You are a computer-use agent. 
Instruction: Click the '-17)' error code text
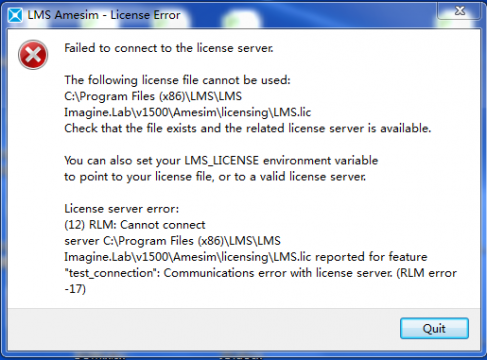(75, 289)
